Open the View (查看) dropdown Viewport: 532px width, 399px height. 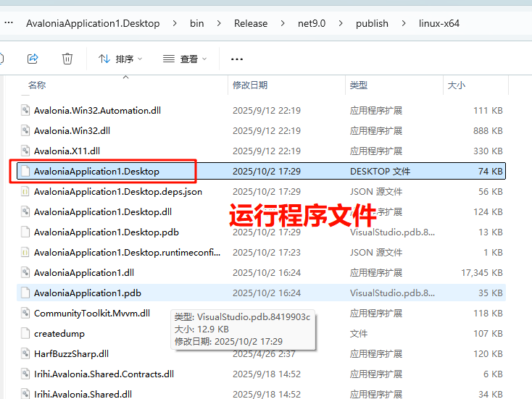tap(185, 59)
